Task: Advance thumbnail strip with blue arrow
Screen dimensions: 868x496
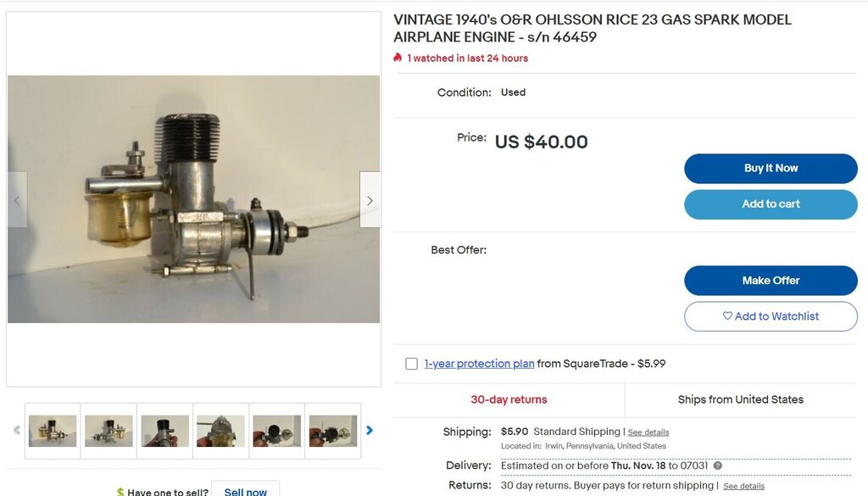Action: pos(370,430)
